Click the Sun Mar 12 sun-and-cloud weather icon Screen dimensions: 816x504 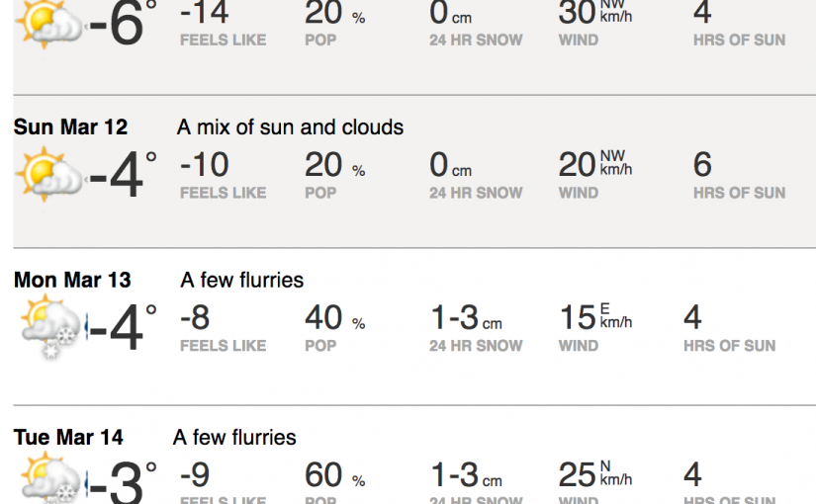(x=49, y=174)
